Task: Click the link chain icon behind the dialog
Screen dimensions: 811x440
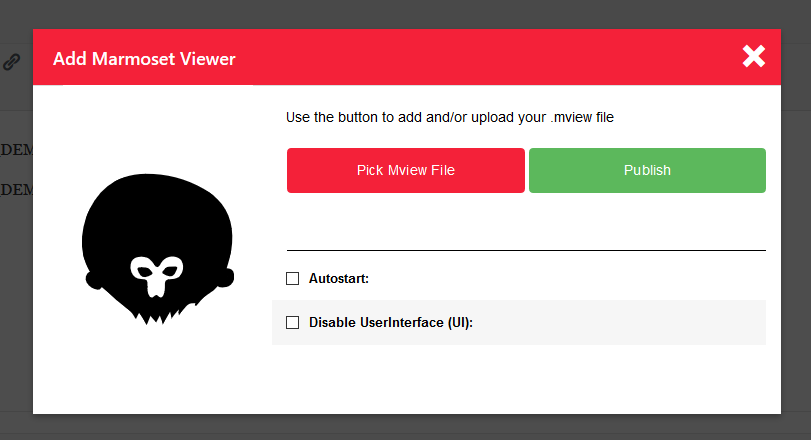Action: click(x=11, y=61)
